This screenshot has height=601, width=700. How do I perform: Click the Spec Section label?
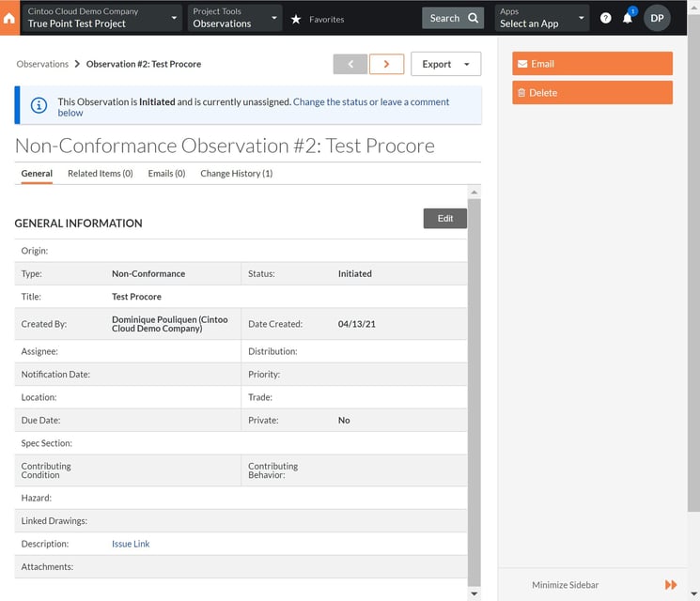click(46, 443)
